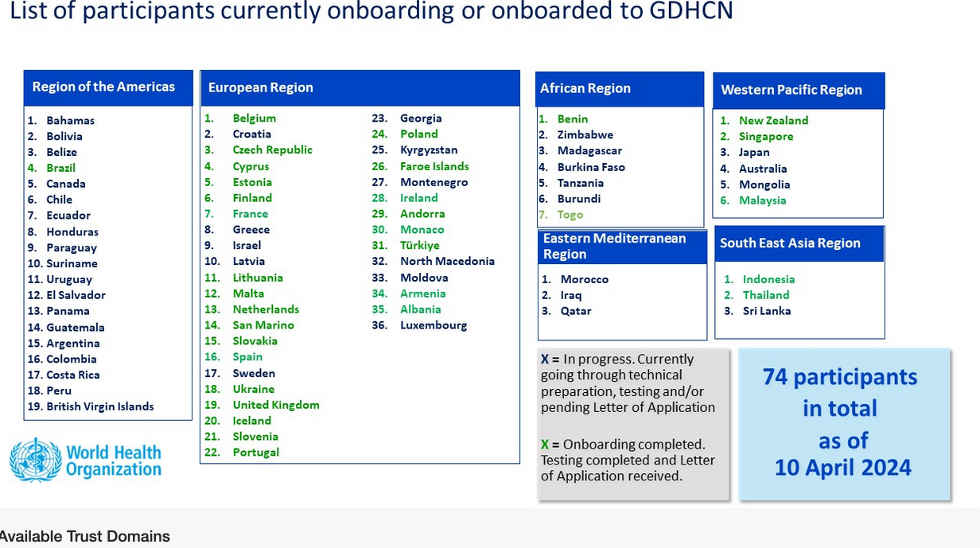
Task: Click Brazil in the Americas list
Action: tap(60, 168)
